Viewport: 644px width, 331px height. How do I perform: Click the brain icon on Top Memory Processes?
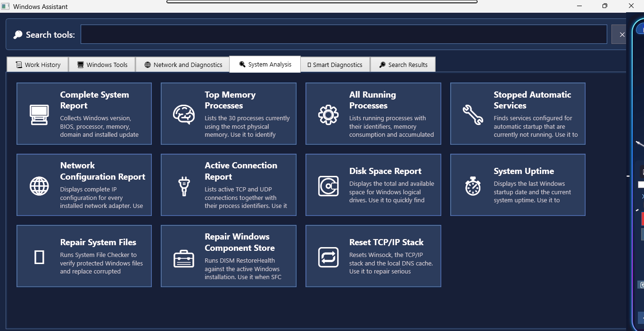click(x=184, y=115)
